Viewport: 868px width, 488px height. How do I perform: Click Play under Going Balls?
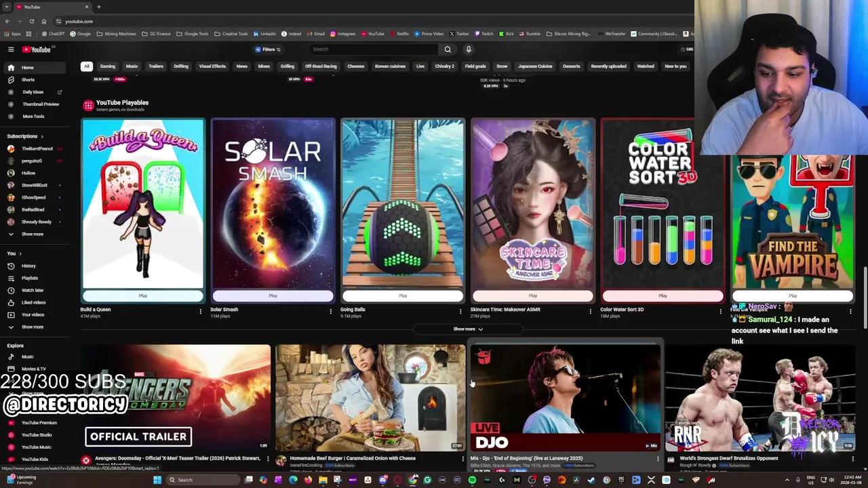[x=403, y=296]
